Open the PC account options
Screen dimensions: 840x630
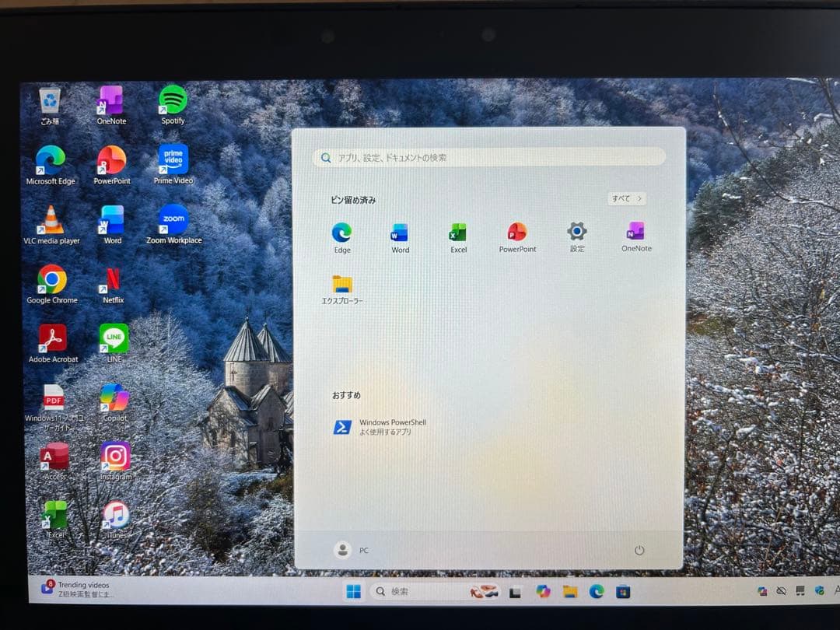coord(352,550)
